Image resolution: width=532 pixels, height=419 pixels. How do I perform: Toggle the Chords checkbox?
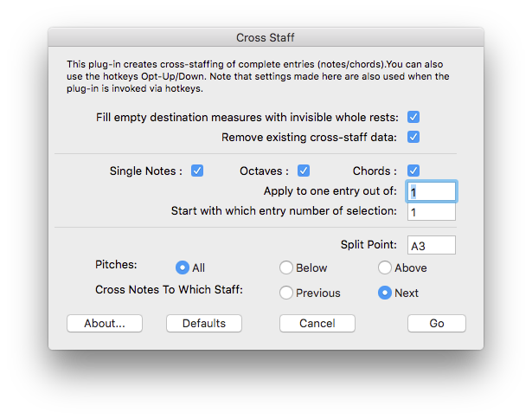pyautogui.click(x=413, y=171)
